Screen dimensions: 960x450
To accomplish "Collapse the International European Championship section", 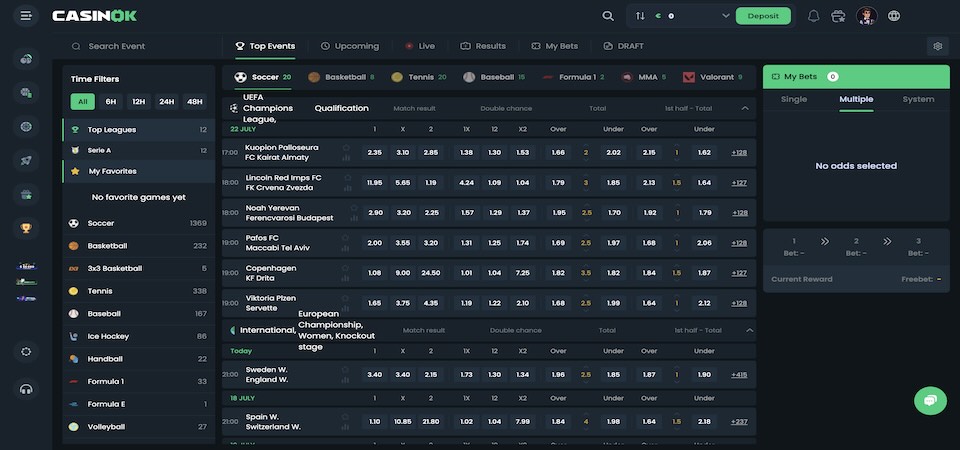I will click(749, 330).
